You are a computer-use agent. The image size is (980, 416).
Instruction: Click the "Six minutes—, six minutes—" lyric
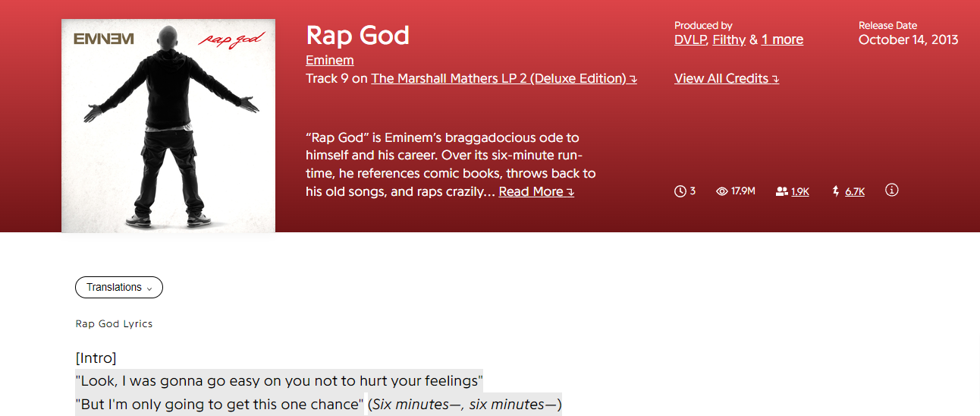point(465,405)
